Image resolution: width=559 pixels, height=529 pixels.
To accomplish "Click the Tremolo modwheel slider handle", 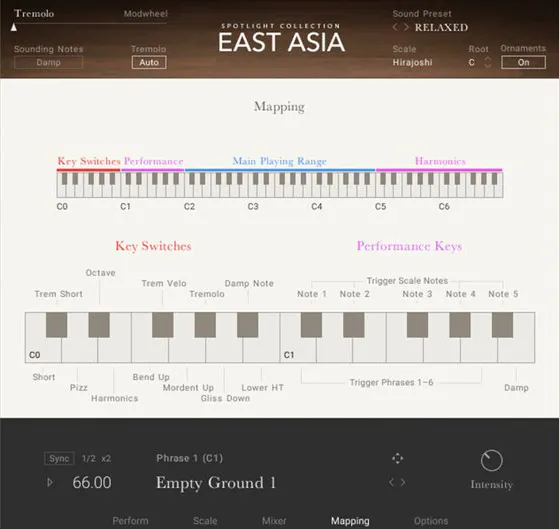I will pos(14,27).
